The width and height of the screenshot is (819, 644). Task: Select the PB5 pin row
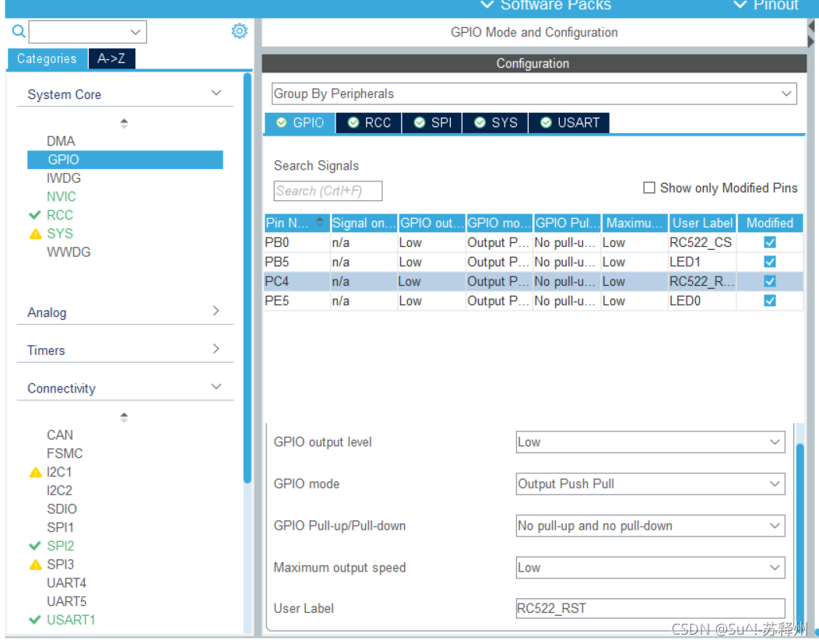533,262
